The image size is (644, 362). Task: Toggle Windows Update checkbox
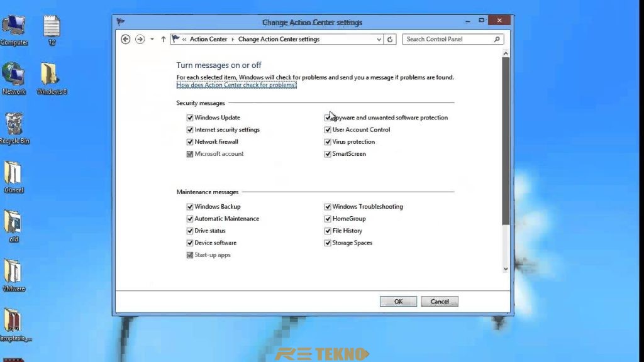(x=190, y=118)
